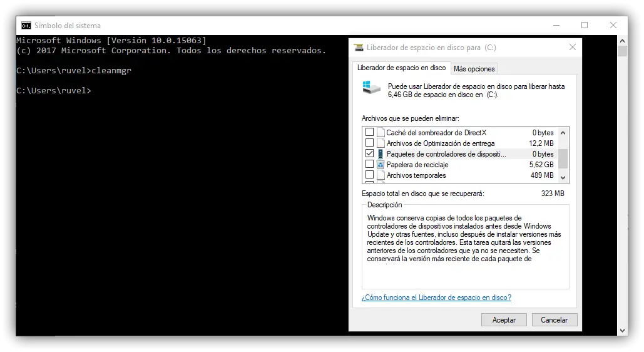Click the Cancelar button

[554, 320]
